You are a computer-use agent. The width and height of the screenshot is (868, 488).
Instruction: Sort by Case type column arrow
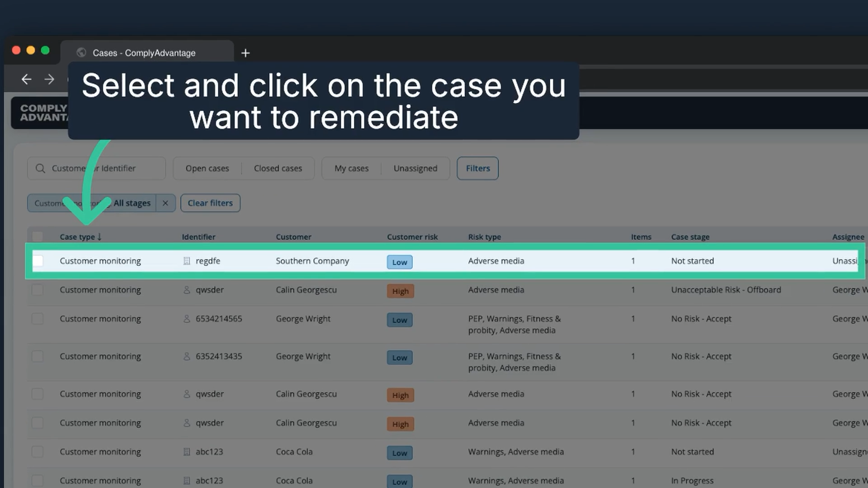(99, 237)
